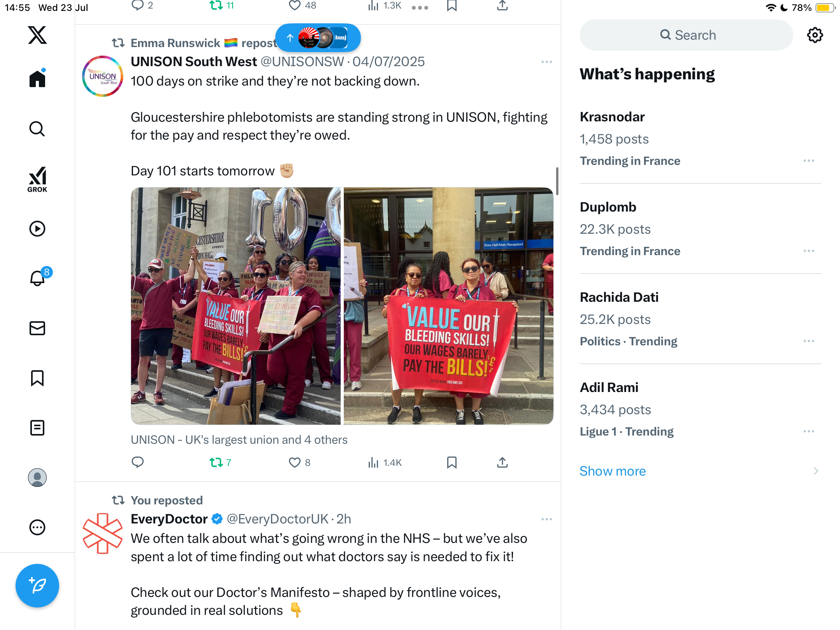Open more options on EveryDoctor post

point(546,519)
